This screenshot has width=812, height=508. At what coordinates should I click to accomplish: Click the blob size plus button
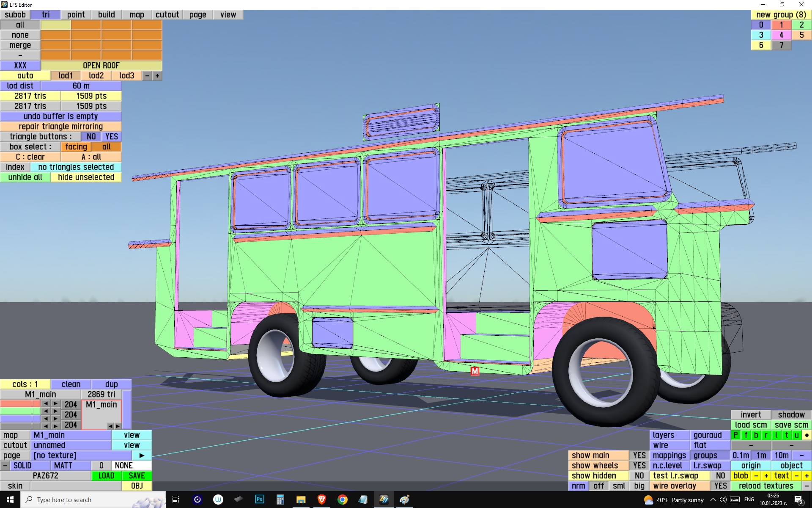766,476
